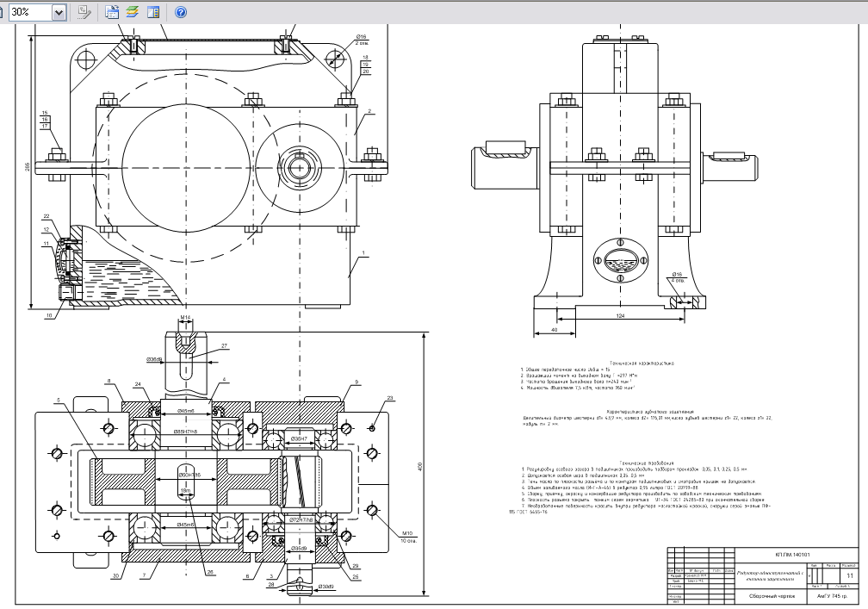Click the 'M10 10 отв.' hole annotation

point(406,538)
